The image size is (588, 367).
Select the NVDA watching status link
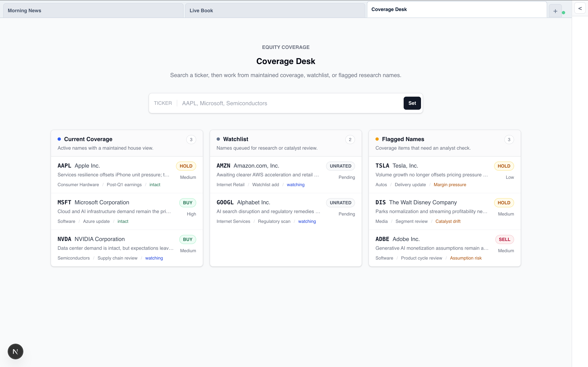(154, 258)
